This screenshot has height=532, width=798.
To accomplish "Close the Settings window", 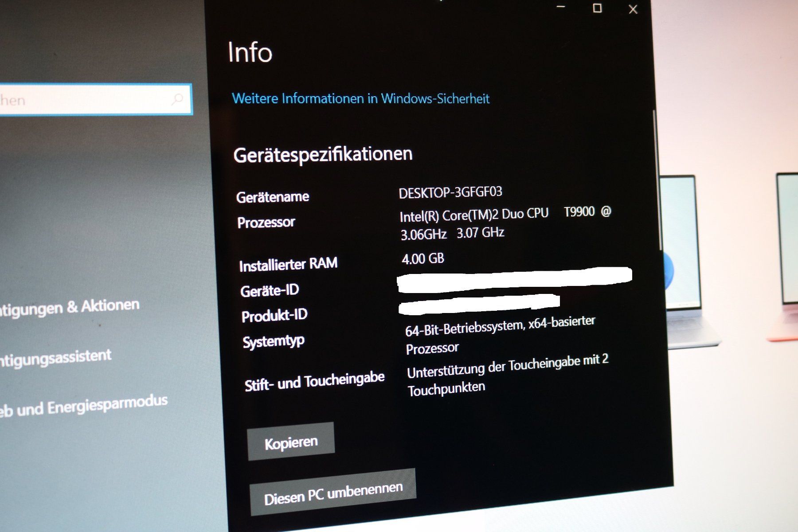I will point(633,9).
